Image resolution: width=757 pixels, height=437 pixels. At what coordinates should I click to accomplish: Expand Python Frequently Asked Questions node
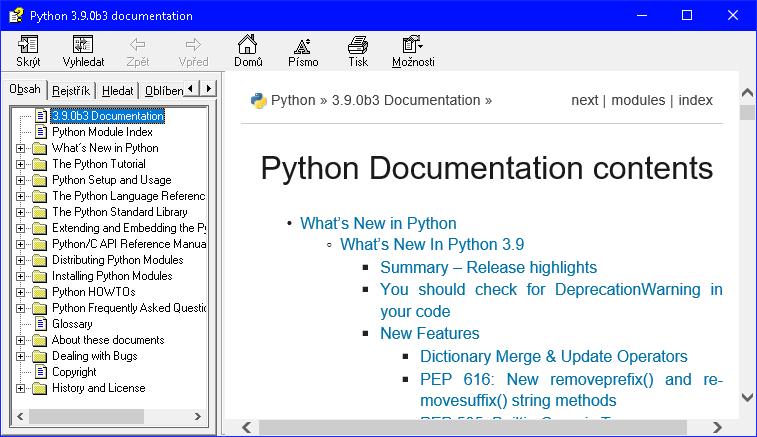click(20, 308)
